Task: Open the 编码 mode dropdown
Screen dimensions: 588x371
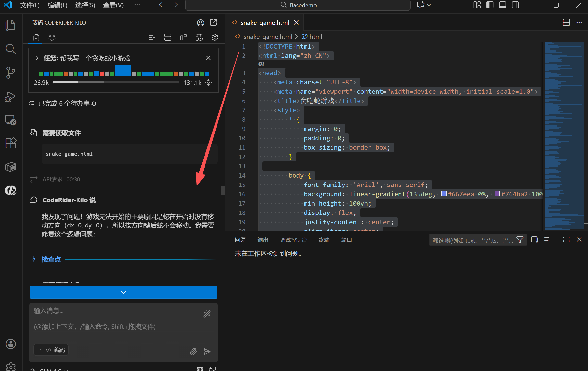Action: [51, 350]
